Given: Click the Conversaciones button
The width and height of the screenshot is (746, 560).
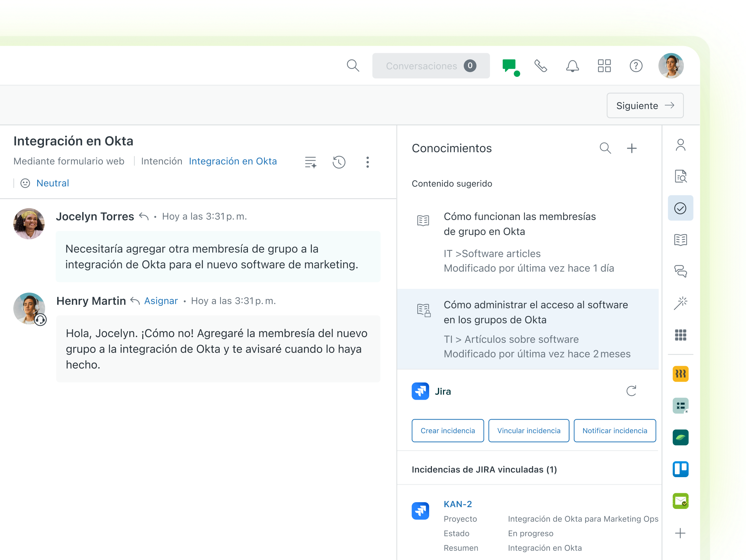Looking at the screenshot, I should [431, 66].
